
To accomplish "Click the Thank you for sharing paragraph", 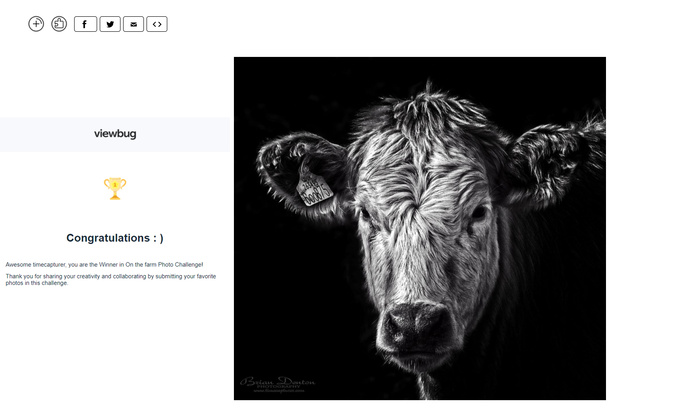I will pos(111,280).
